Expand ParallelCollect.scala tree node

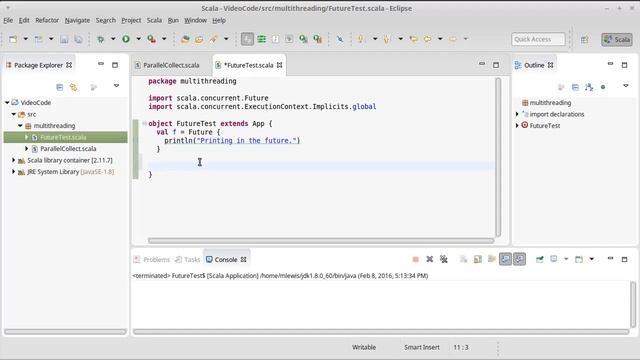click(x=27, y=149)
